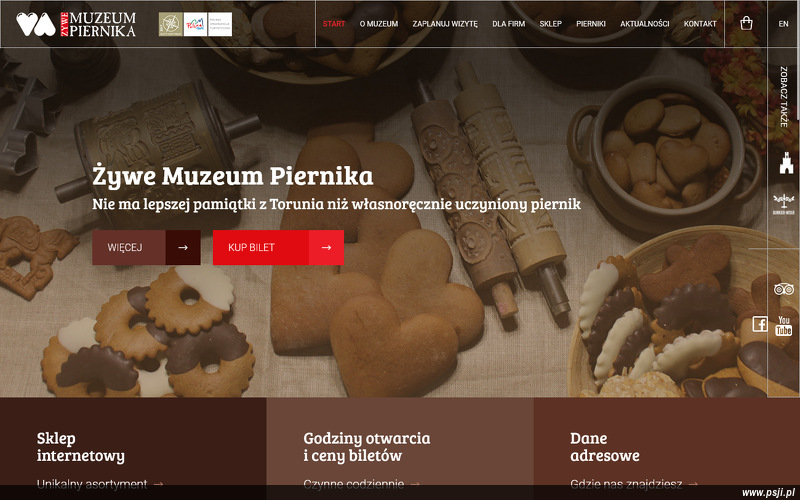Click the Facebook icon in sidebar
The width and height of the screenshot is (800, 500).
coord(760,324)
